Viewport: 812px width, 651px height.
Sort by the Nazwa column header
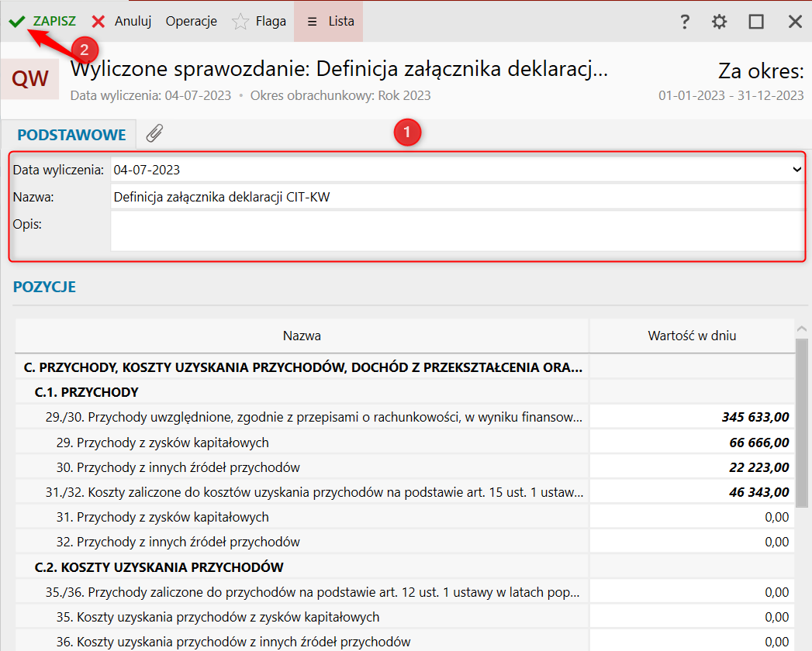302,336
